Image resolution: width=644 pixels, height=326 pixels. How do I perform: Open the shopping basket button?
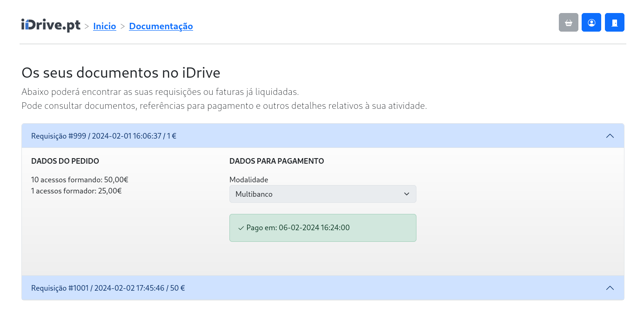tap(568, 22)
